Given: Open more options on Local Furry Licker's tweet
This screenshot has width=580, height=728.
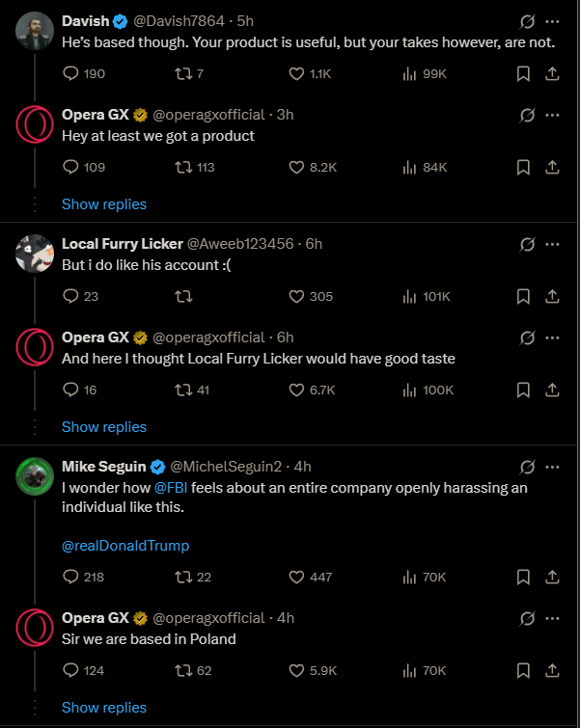Looking at the screenshot, I should [552, 244].
